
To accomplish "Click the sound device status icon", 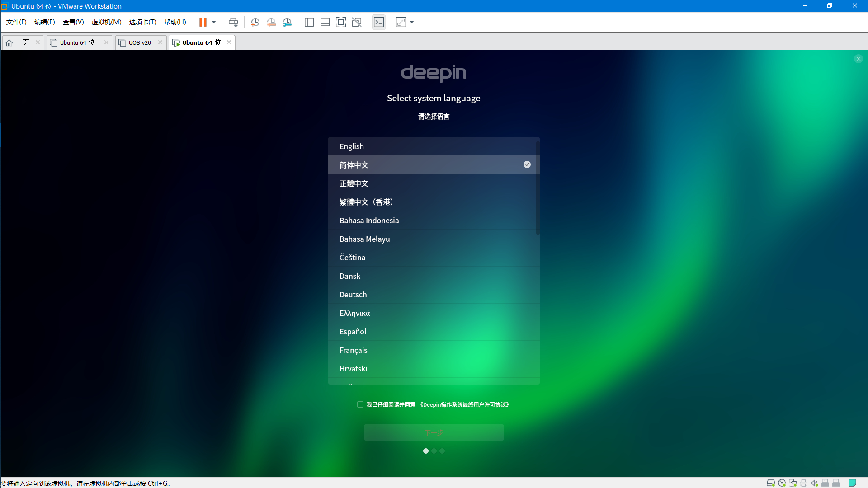I will click(814, 483).
